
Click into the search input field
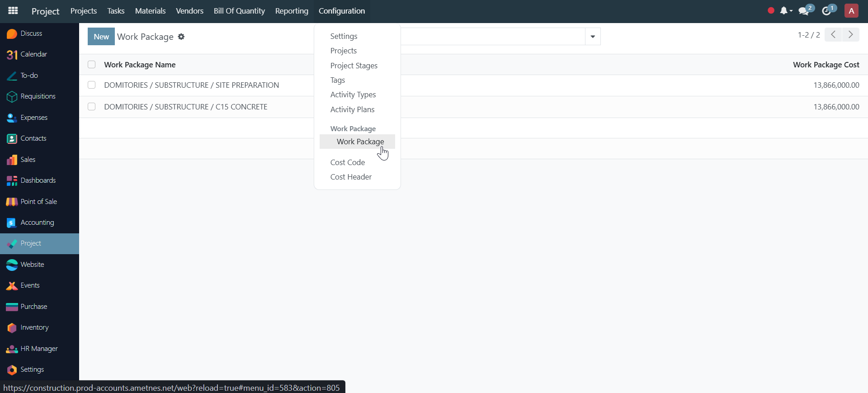493,37
